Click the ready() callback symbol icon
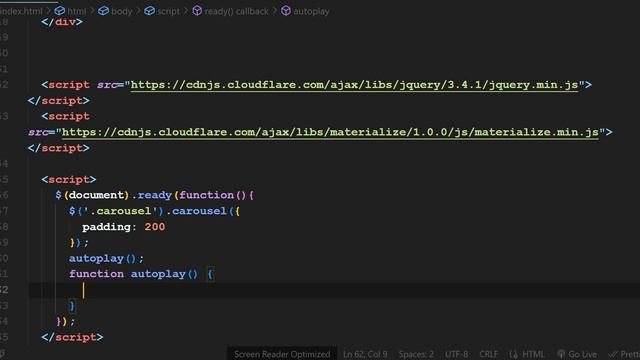The image size is (640, 360). [x=197, y=11]
